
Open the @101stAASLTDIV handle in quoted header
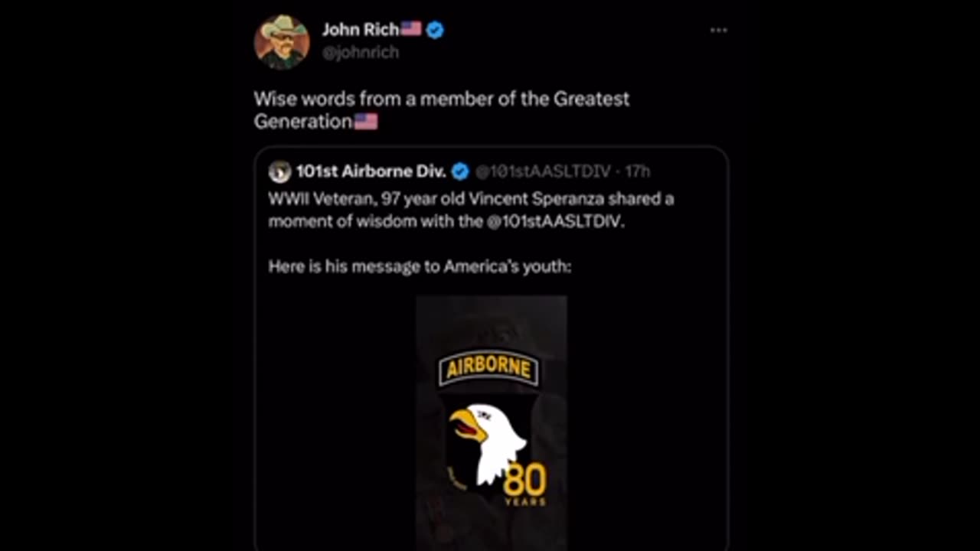click(543, 171)
